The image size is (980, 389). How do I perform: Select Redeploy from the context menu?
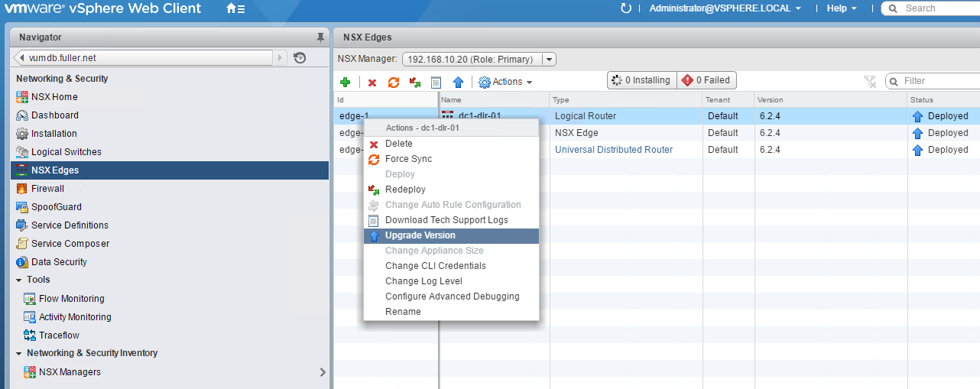(x=451, y=190)
